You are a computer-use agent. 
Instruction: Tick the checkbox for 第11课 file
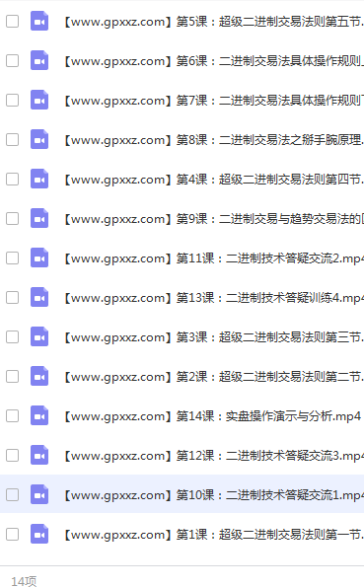click(13, 258)
